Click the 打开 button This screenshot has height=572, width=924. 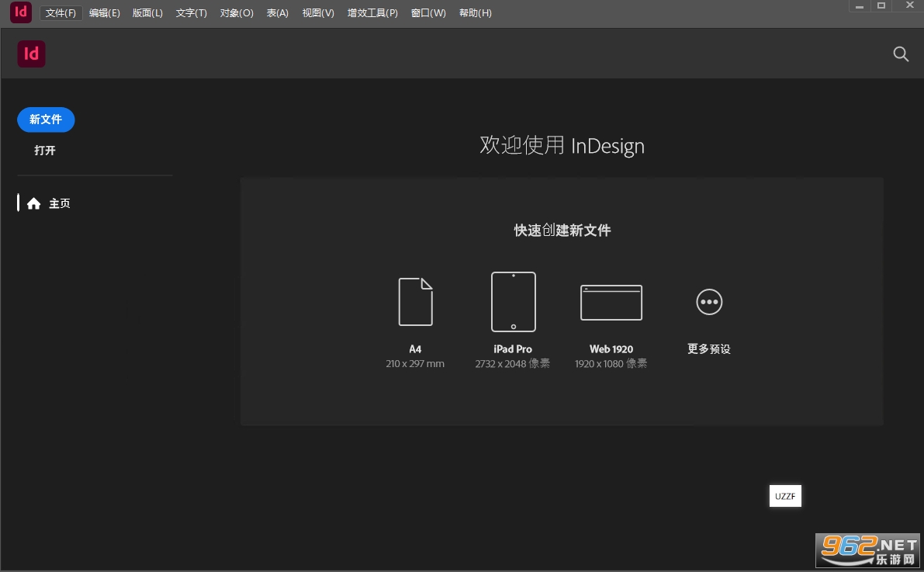point(45,151)
